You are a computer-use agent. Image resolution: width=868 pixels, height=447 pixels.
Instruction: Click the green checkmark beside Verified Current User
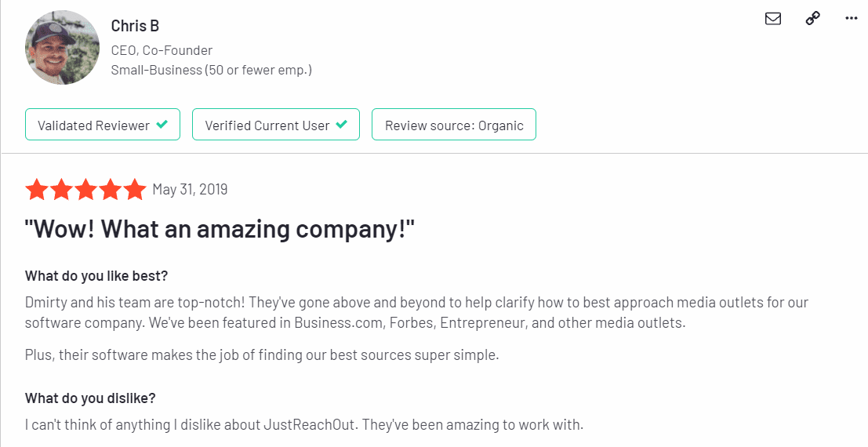click(x=342, y=125)
